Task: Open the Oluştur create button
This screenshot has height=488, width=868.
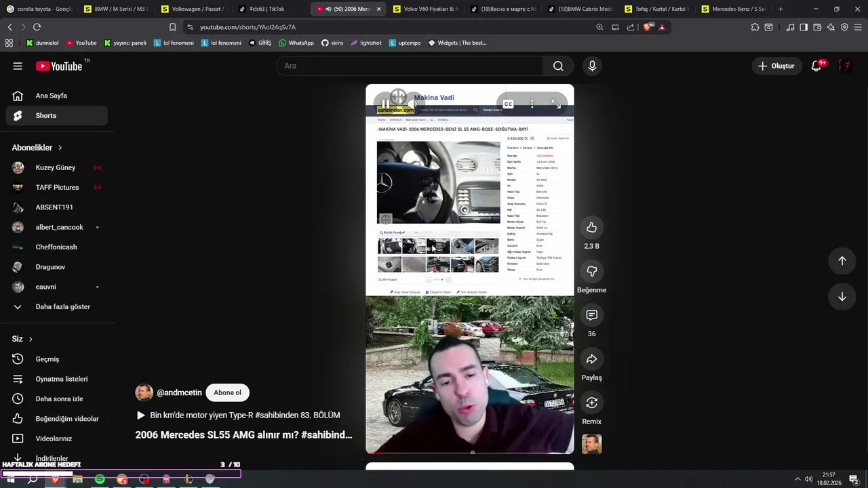Action: pyautogui.click(x=776, y=66)
